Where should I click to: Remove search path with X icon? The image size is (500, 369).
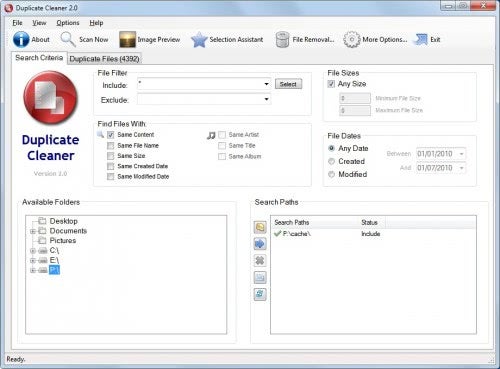coord(260,260)
